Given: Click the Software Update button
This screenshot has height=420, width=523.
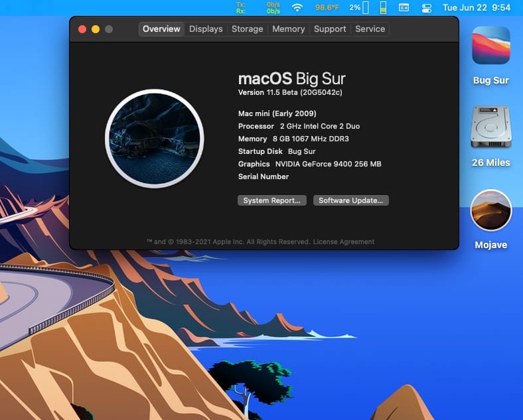Looking at the screenshot, I should pyautogui.click(x=351, y=200).
